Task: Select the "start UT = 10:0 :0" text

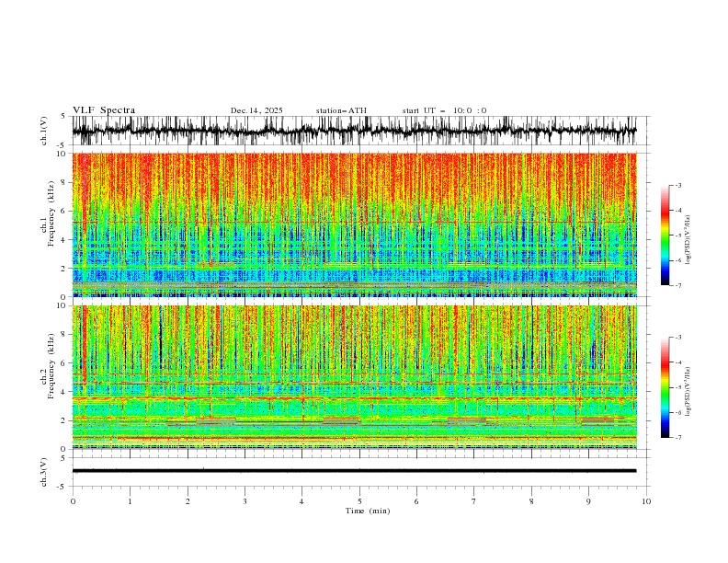Action: click(x=444, y=110)
